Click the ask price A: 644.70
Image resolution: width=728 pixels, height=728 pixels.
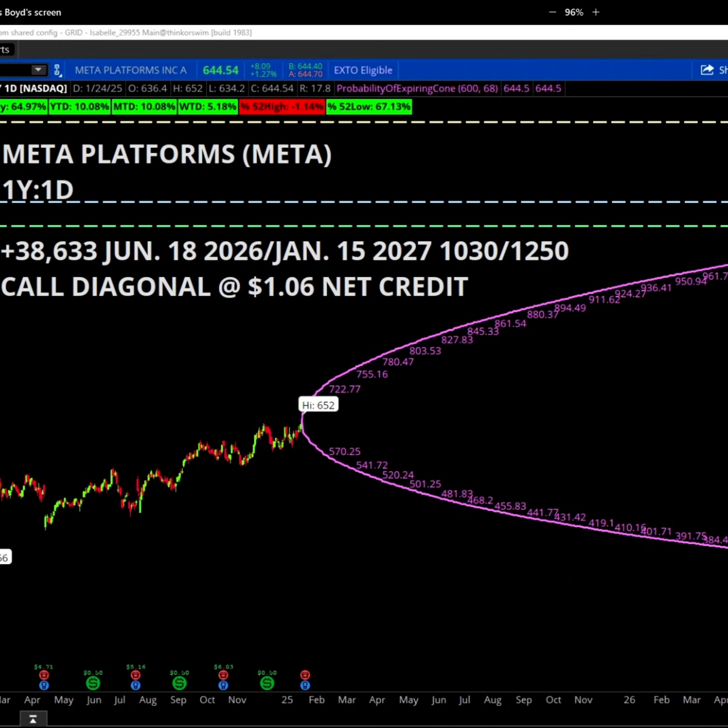(x=305, y=74)
